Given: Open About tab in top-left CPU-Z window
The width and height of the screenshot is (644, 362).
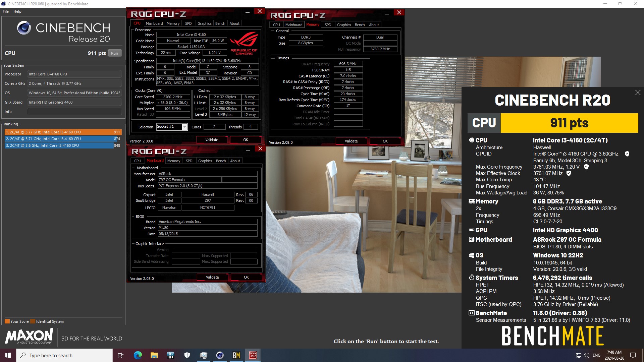Looking at the screenshot, I should pyautogui.click(x=234, y=23).
